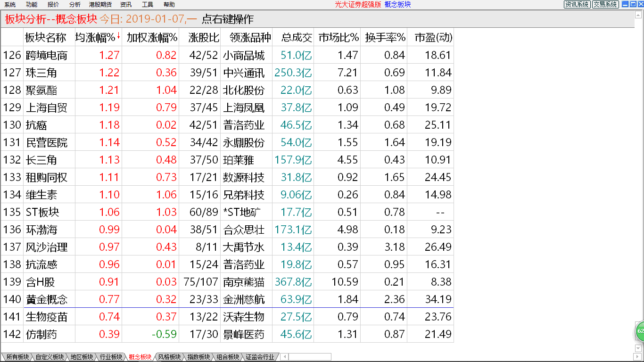Switch to the 风格板块 tab

[169, 357]
